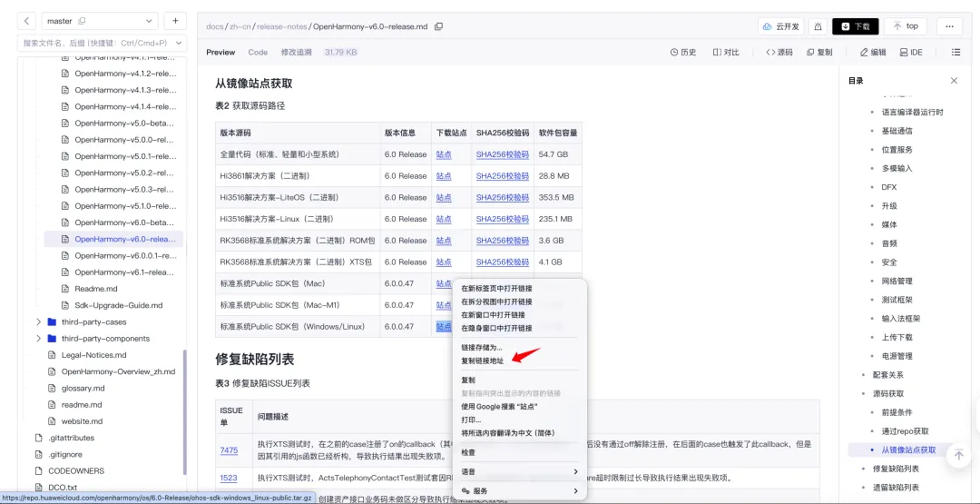Go to docs in breadcrumb path
The width and height of the screenshot is (980, 504).
(x=214, y=27)
